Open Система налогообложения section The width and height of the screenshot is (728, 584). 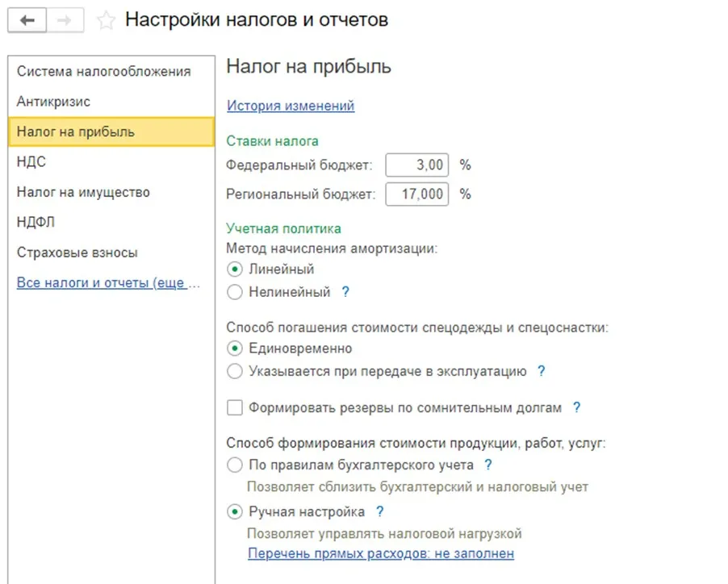click(x=103, y=72)
